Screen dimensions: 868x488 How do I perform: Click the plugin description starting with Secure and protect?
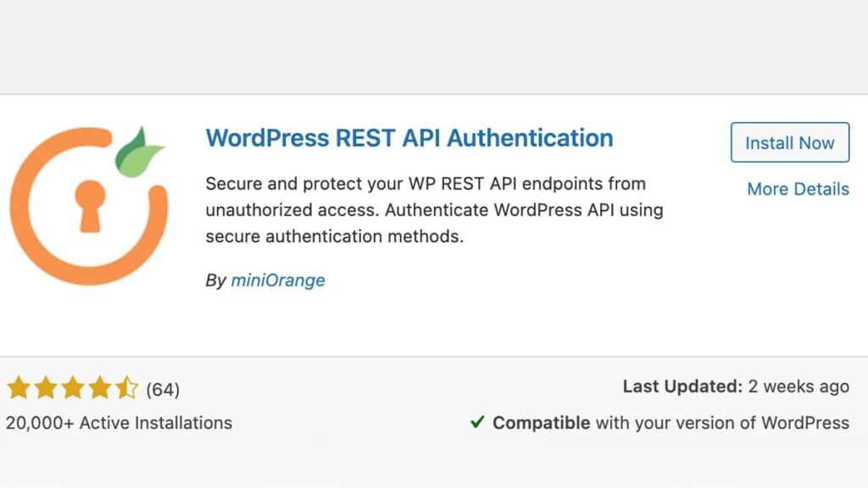tap(434, 210)
